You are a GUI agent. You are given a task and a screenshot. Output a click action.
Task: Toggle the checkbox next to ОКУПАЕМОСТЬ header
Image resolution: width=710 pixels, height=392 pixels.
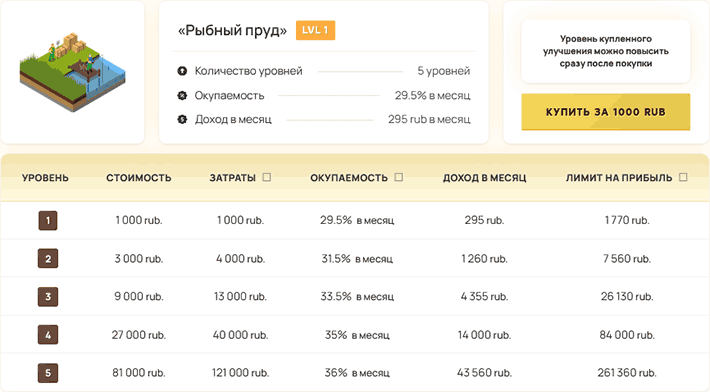tap(398, 177)
